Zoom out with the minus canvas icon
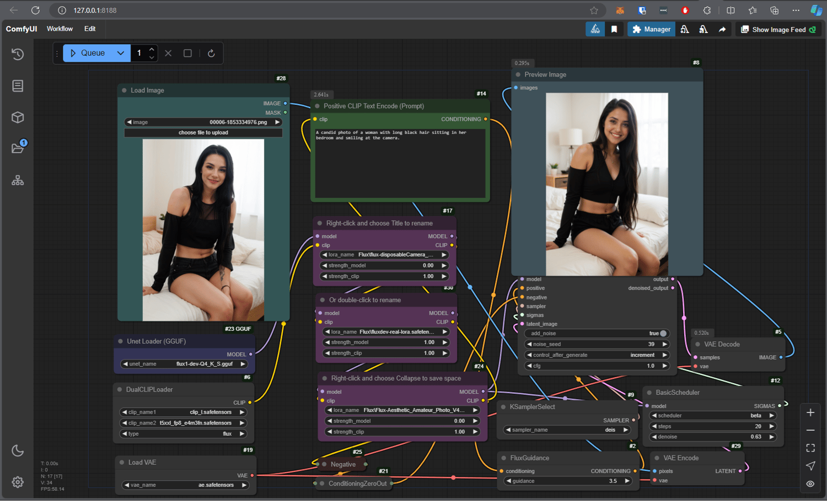The width and height of the screenshot is (827, 504). coord(810,430)
